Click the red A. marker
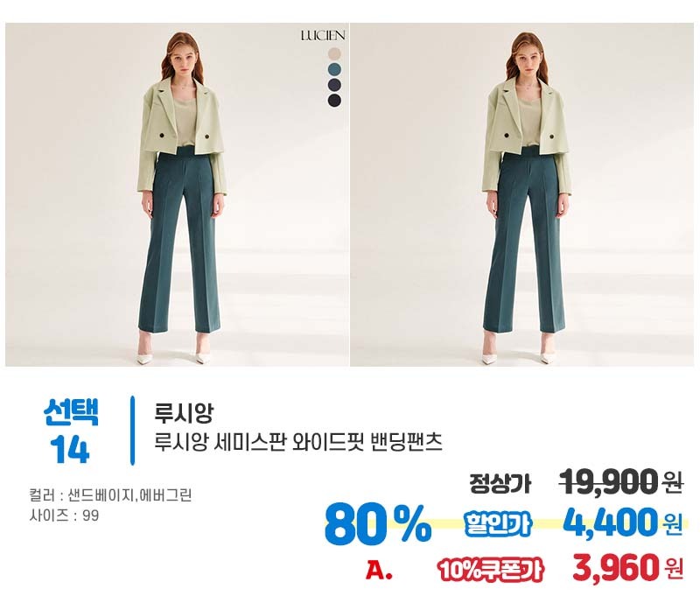 [379, 570]
